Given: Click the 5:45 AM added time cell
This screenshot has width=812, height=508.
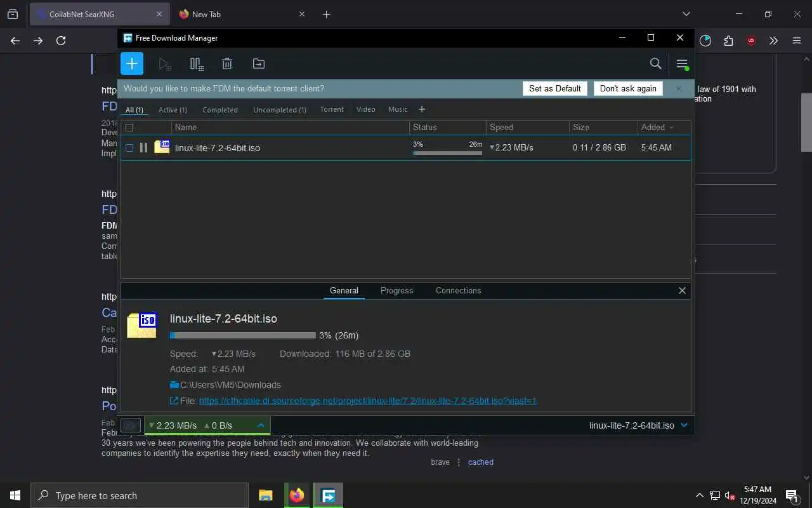Looking at the screenshot, I should (656, 147).
